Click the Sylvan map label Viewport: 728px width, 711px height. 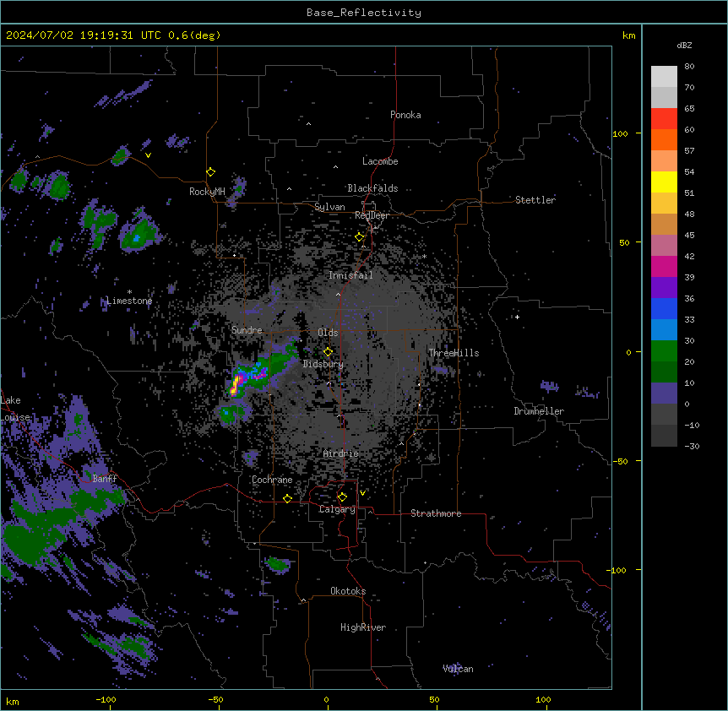tap(329, 207)
